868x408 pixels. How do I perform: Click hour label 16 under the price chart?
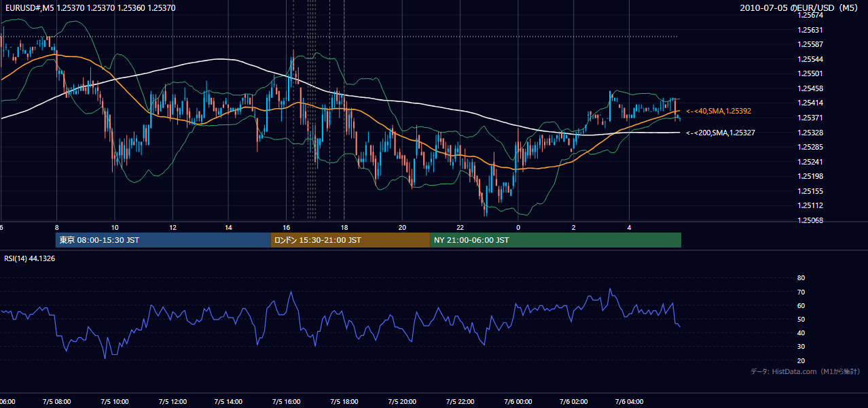coord(287,228)
